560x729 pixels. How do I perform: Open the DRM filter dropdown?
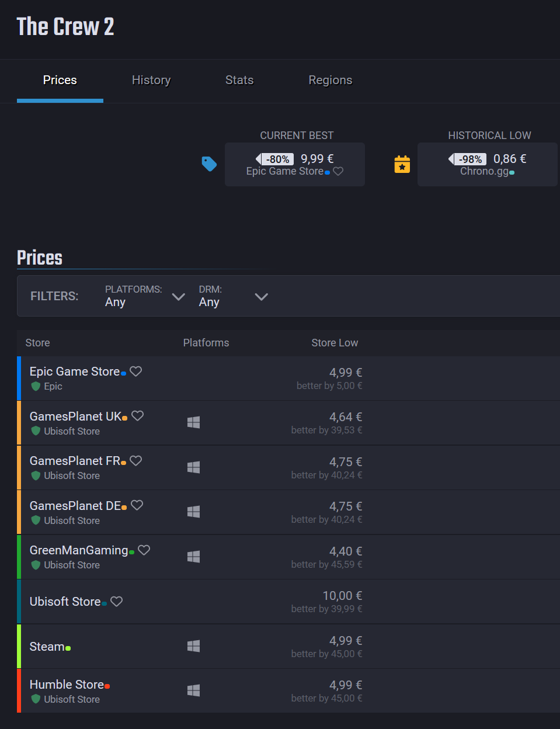(233, 296)
